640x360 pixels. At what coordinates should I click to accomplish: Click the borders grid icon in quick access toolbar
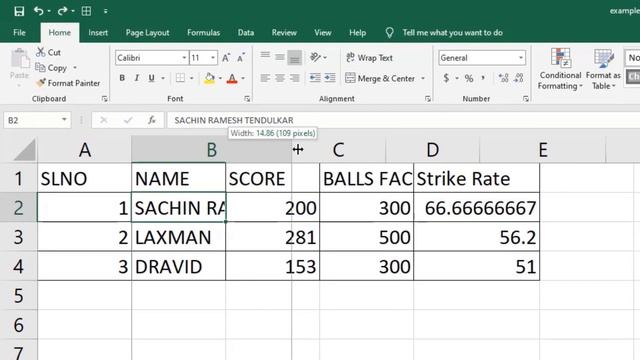click(x=86, y=11)
